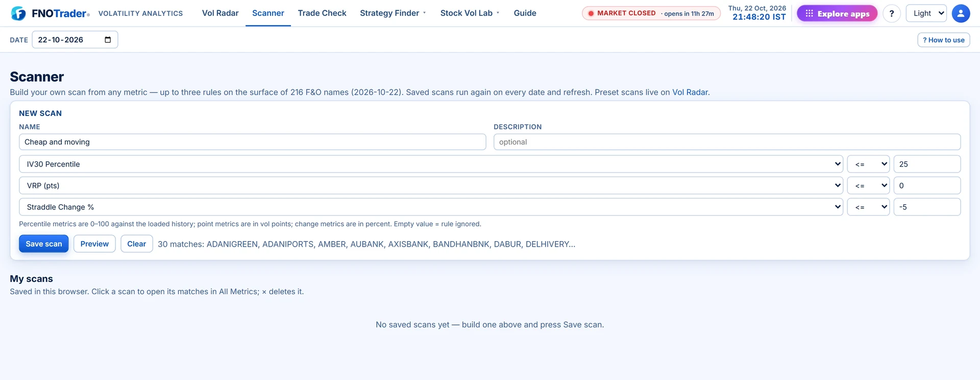The image size is (980, 380).
Task: Click the 'No saved scans yet' message
Action: [489, 325]
